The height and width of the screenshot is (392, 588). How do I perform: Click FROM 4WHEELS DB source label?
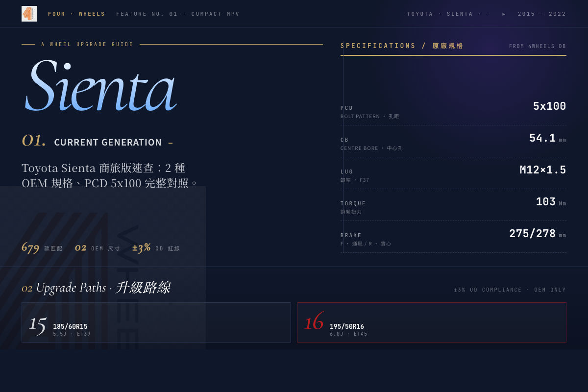pyautogui.click(x=538, y=46)
